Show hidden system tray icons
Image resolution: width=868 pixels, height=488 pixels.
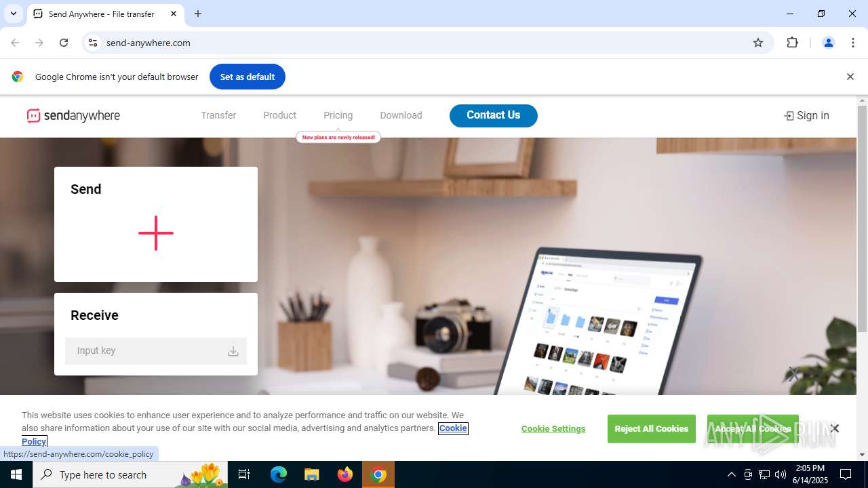pyautogui.click(x=731, y=474)
